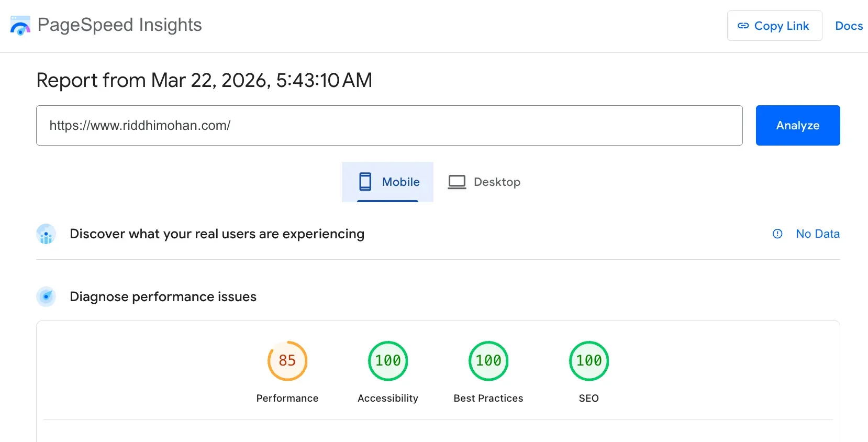Select the report date heading text

(x=204, y=80)
